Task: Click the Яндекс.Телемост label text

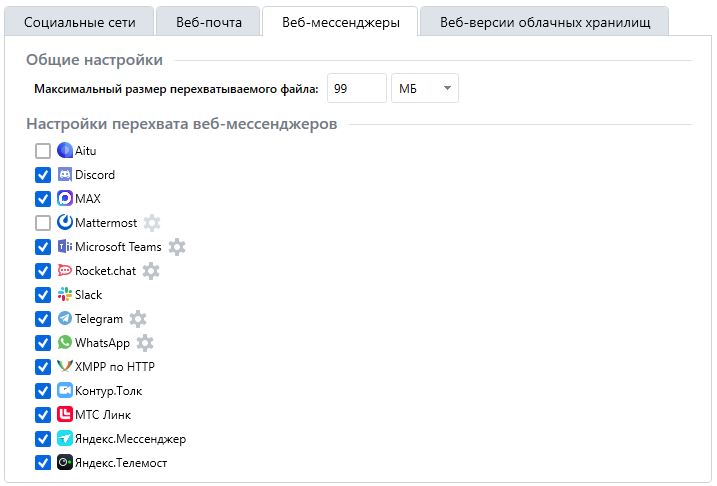Action: pyautogui.click(x=121, y=463)
